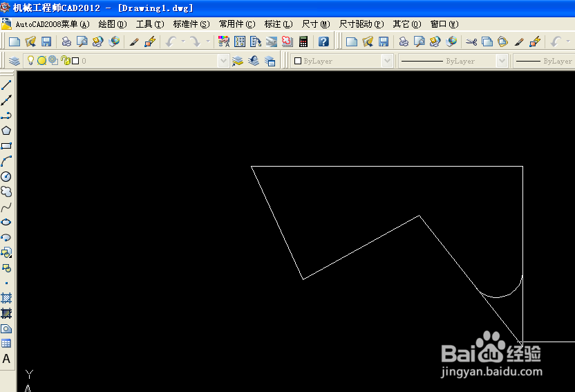575x392 pixels.
Task: Open the lineweight ByLayer combo box
Action: [x=544, y=61]
